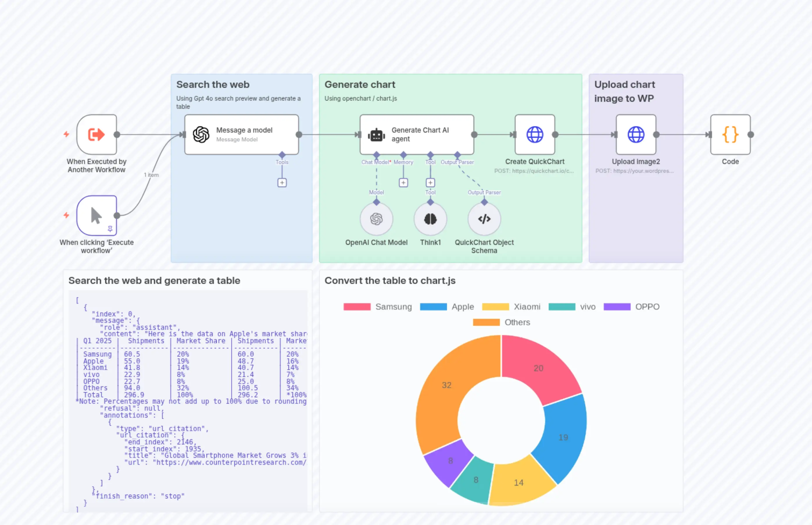The width and height of the screenshot is (812, 525).
Task: Open the Create QuickChart node
Action: [x=535, y=134]
